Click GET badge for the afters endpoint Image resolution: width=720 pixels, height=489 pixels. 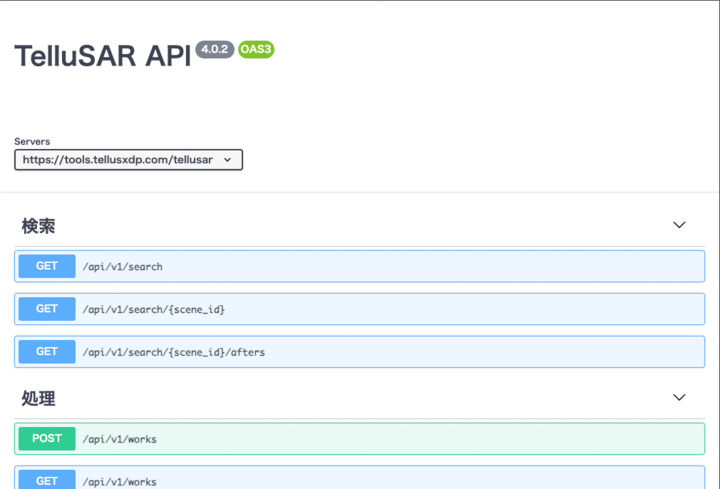point(47,352)
